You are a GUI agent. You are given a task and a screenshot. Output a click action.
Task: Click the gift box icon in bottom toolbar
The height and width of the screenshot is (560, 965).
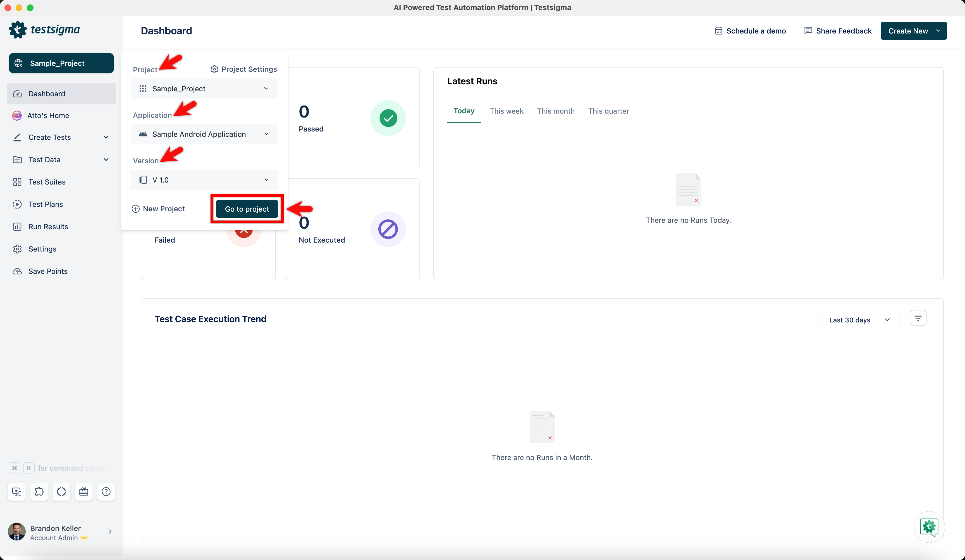83,492
